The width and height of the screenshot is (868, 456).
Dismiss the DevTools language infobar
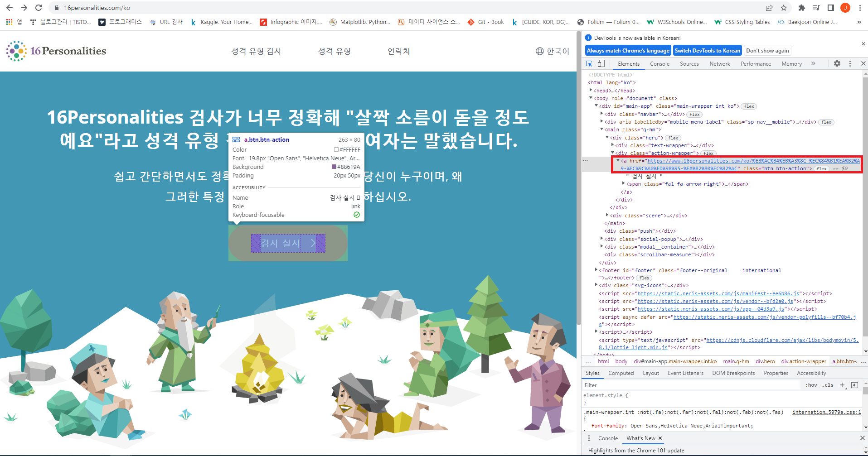click(x=863, y=44)
